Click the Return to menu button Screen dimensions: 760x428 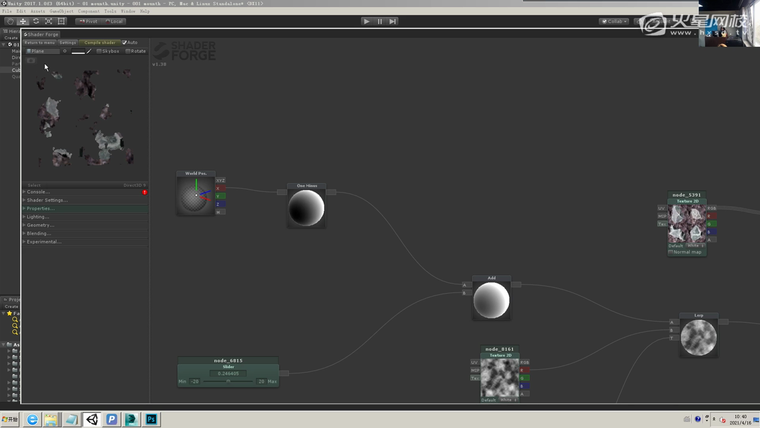coord(39,42)
